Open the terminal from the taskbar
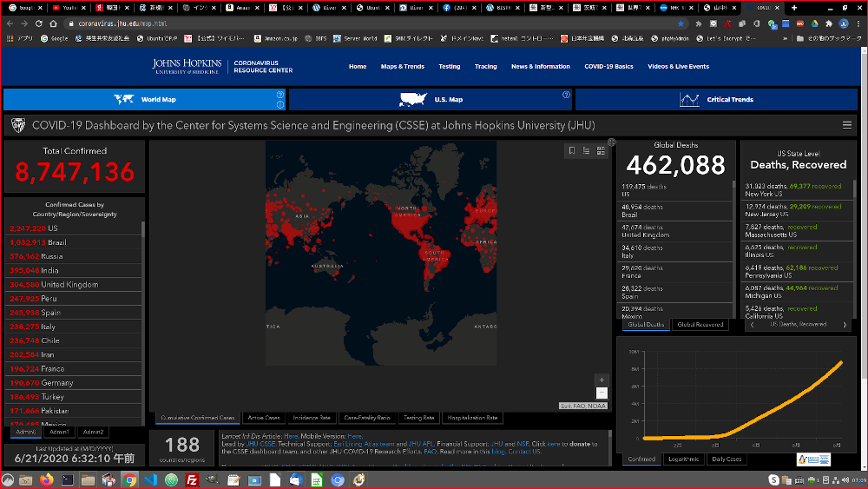Screen dimensions: 868x489 [x=68, y=479]
